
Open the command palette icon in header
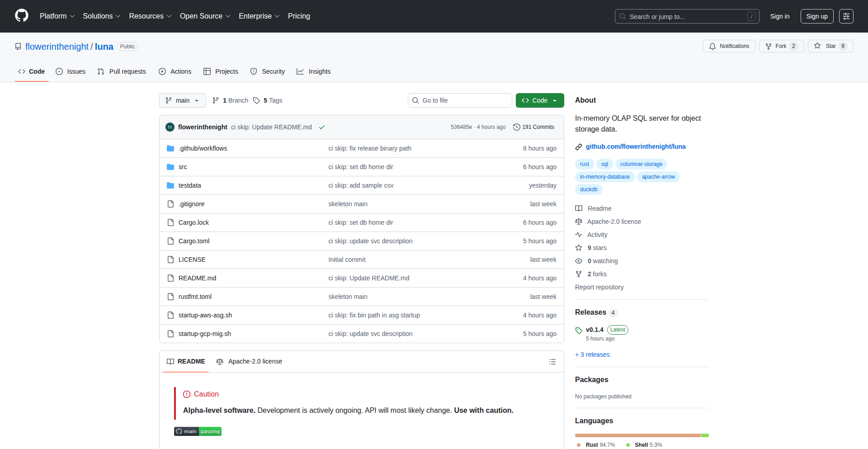coord(846,16)
